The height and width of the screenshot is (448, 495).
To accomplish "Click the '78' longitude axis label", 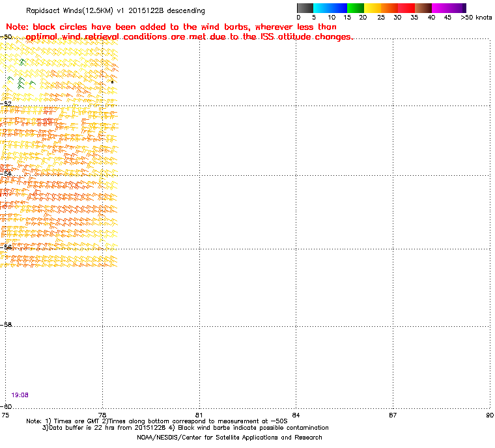I will click(x=102, y=415).
